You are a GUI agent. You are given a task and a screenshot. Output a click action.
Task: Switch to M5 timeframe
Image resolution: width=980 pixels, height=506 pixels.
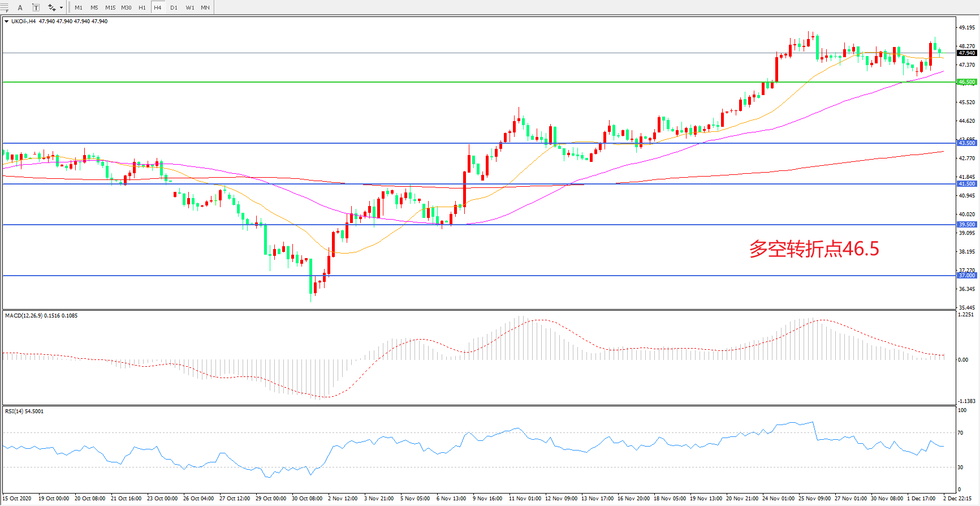point(94,7)
